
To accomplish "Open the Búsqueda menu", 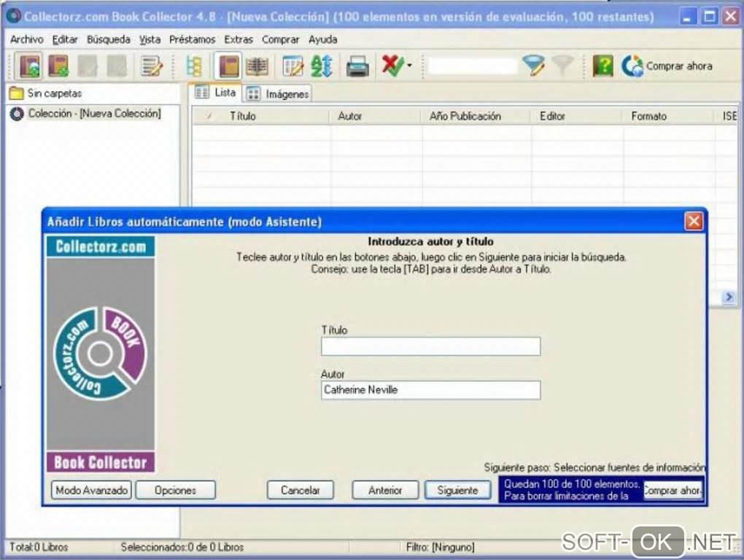I will (108, 39).
